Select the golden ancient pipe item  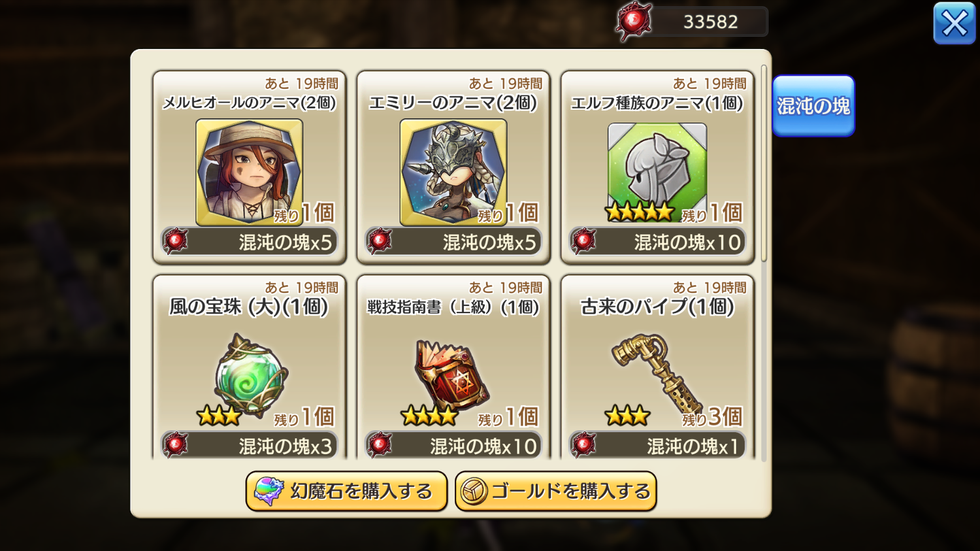pos(656,374)
